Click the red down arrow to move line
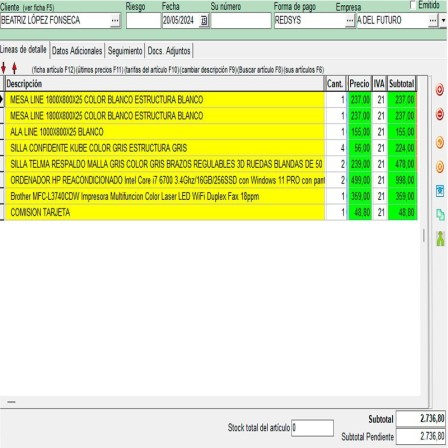Image resolution: width=448 pixels, height=448 pixels. click(4, 68)
